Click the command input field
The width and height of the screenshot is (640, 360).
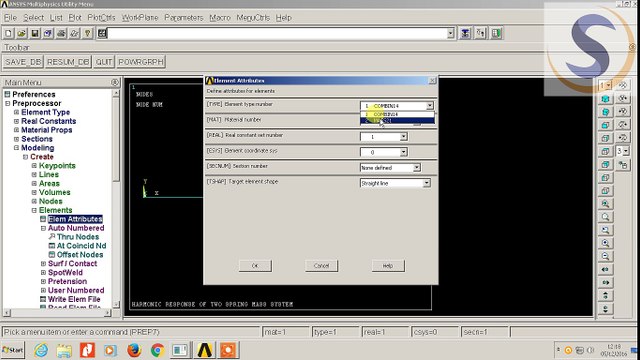click(277, 33)
